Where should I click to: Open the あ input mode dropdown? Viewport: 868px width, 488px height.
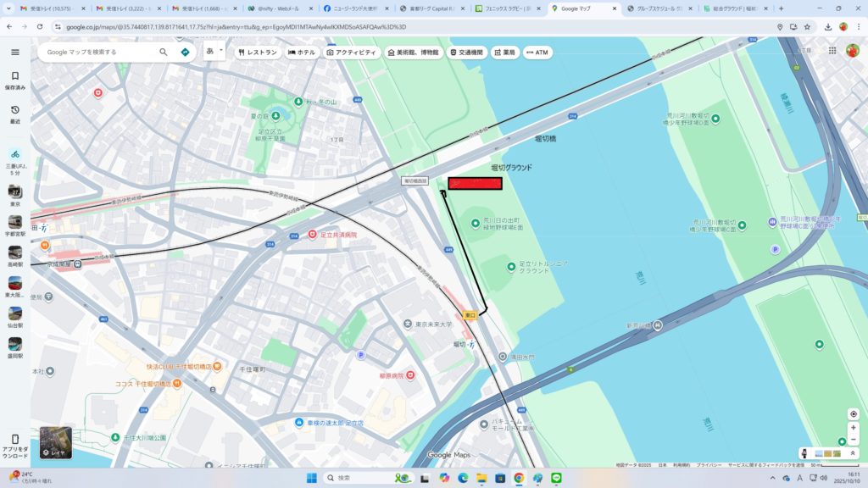point(214,52)
